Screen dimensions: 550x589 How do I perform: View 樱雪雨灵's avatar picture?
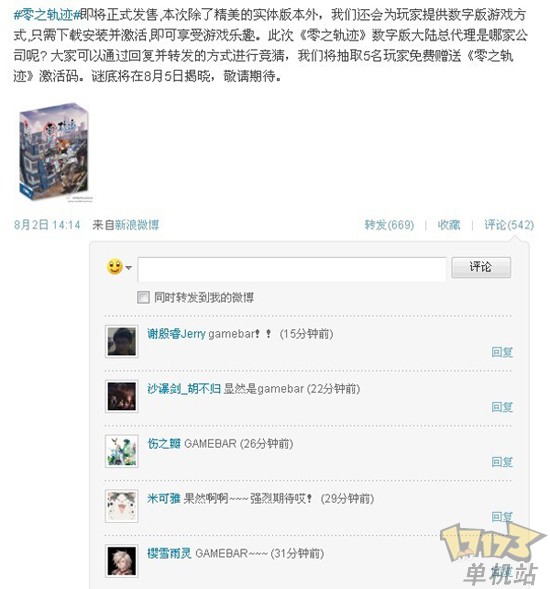[121, 561]
